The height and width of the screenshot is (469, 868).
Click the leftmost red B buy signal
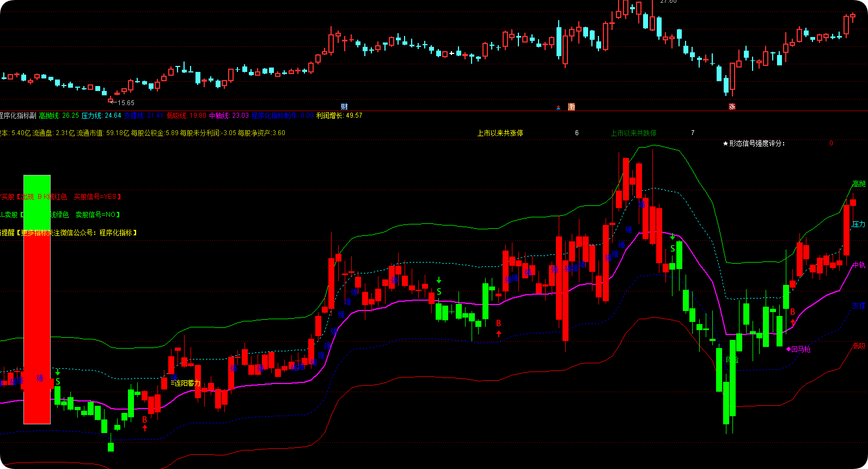tap(145, 419)
